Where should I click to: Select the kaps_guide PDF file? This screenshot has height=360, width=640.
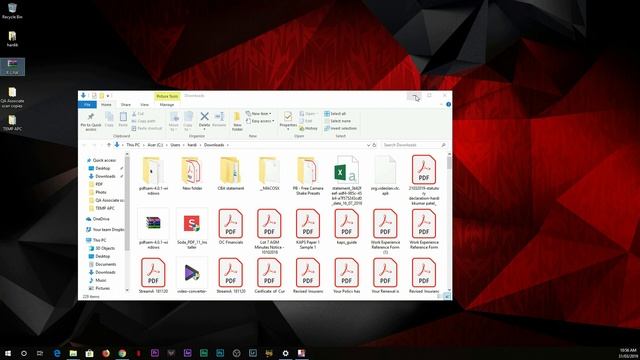click(x=347, y=227)
